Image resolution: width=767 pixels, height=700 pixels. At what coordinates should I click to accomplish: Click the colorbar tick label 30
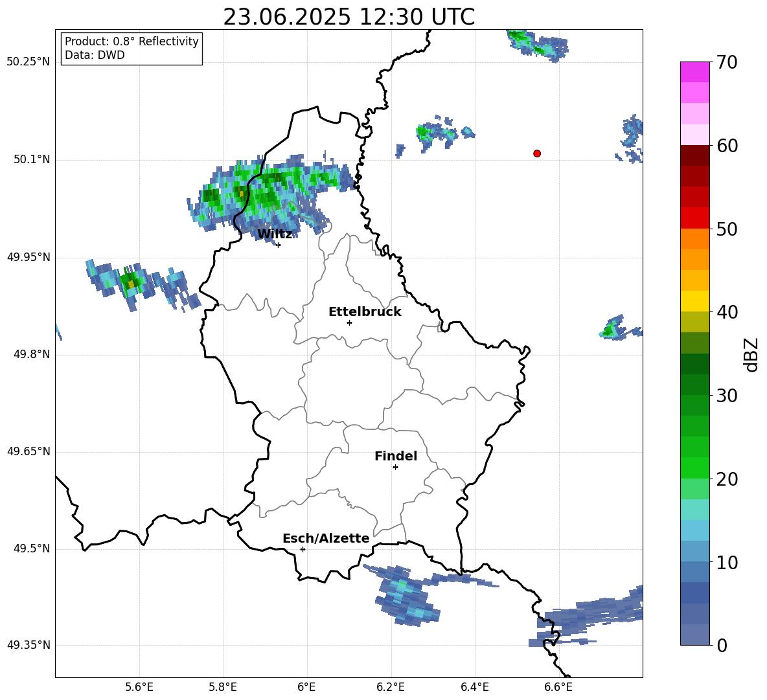coord(727,396)
